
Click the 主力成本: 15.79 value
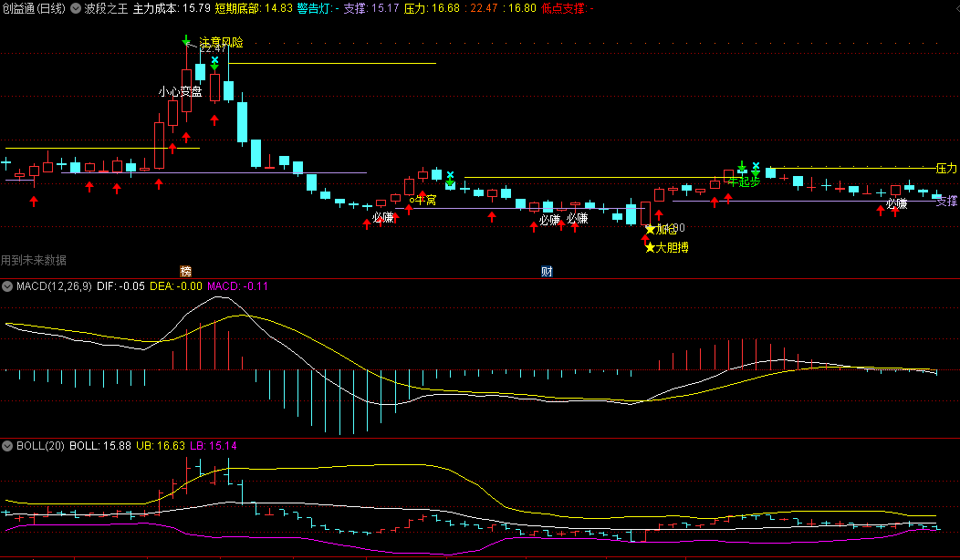172,8
